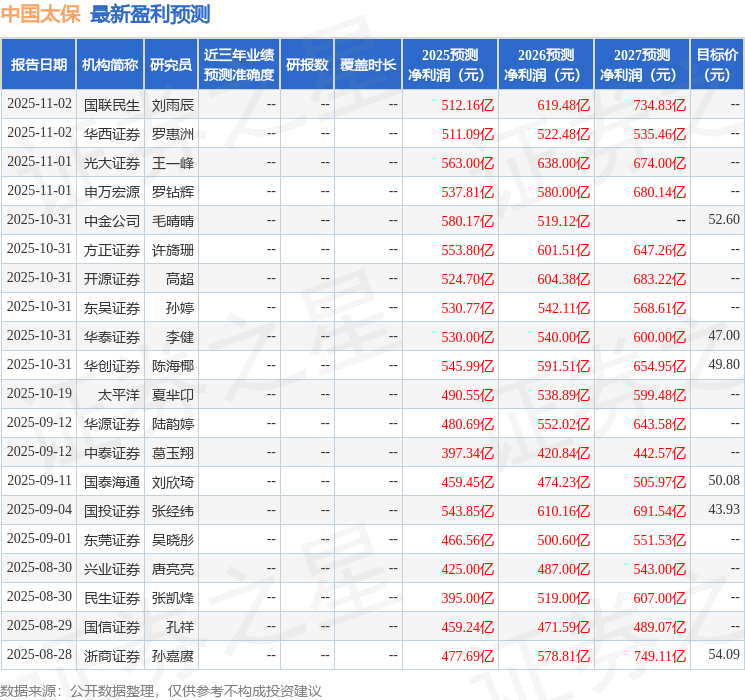Image resolution: width=745 pixels, height=700 pixels.
Task: Select the 研究员 column header
Action: [171, 65]
